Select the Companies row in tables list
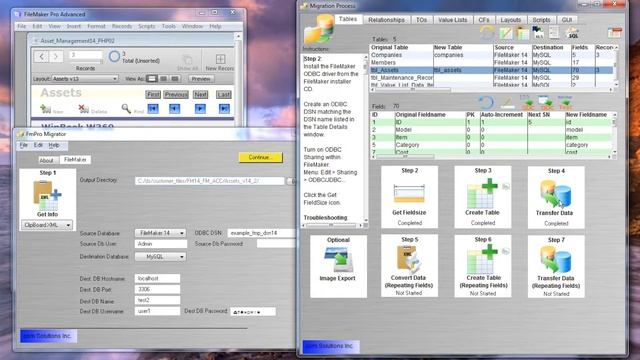 pos(492,55)
